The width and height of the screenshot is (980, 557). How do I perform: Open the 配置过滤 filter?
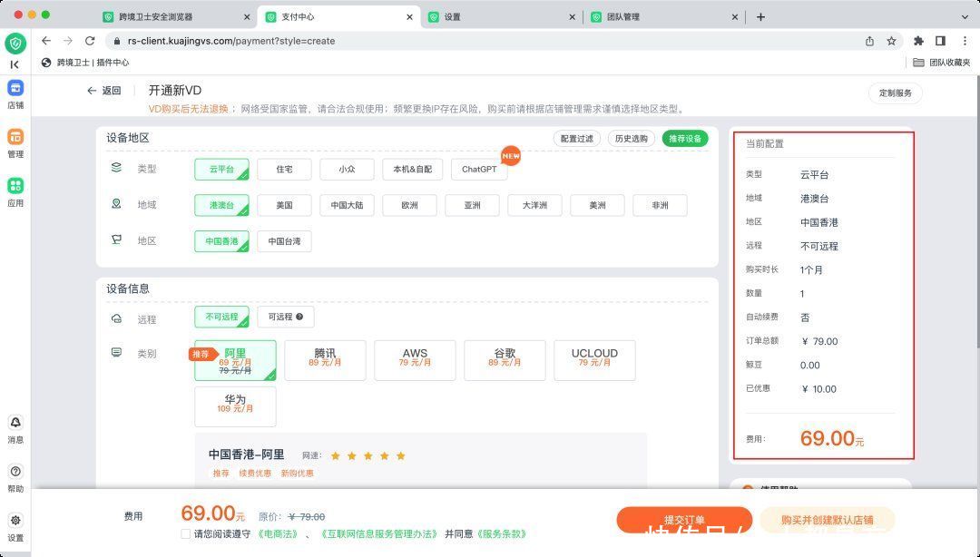(577, 139)
